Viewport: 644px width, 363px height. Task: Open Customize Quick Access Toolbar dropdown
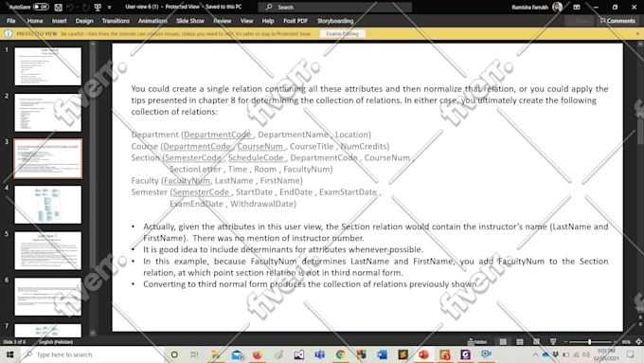pos(109,7)
